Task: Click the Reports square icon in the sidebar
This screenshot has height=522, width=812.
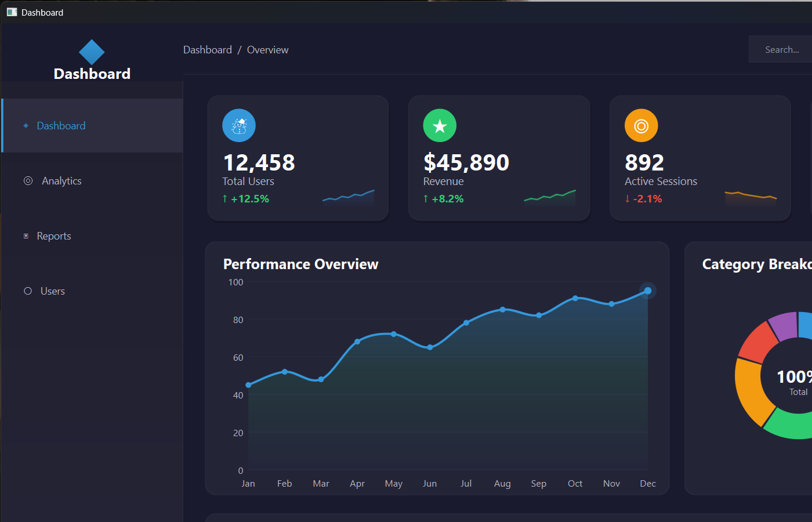Action: coord(26,235)
